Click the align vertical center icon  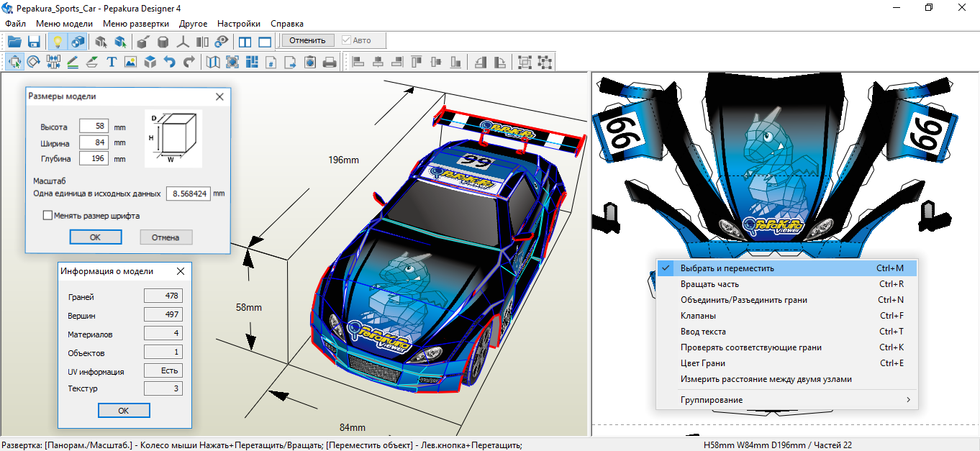[436, 62]
